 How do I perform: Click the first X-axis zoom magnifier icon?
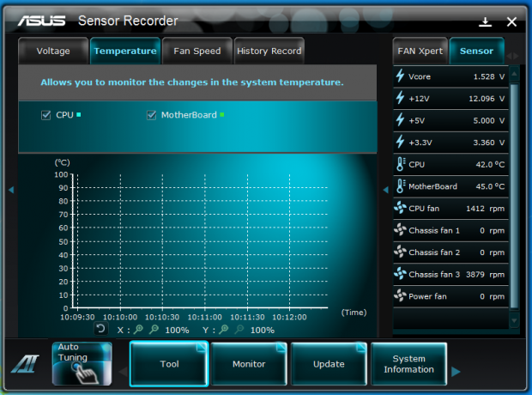(x=139, y=330)
